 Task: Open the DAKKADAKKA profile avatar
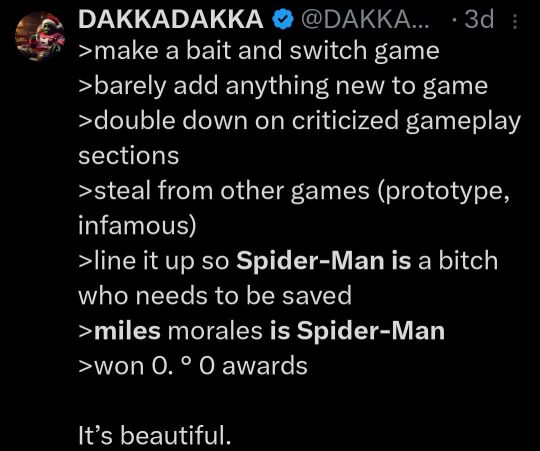pos(40,36)
